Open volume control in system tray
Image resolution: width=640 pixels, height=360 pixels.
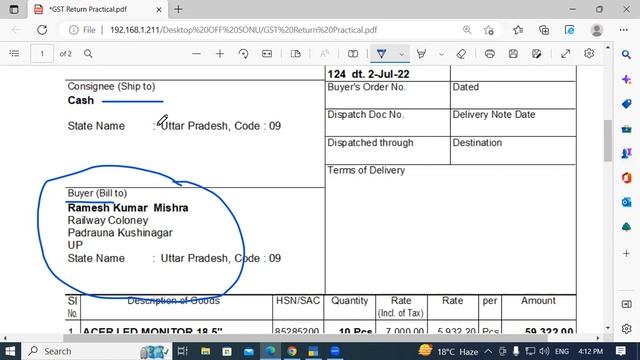click(x=544, y=351)
